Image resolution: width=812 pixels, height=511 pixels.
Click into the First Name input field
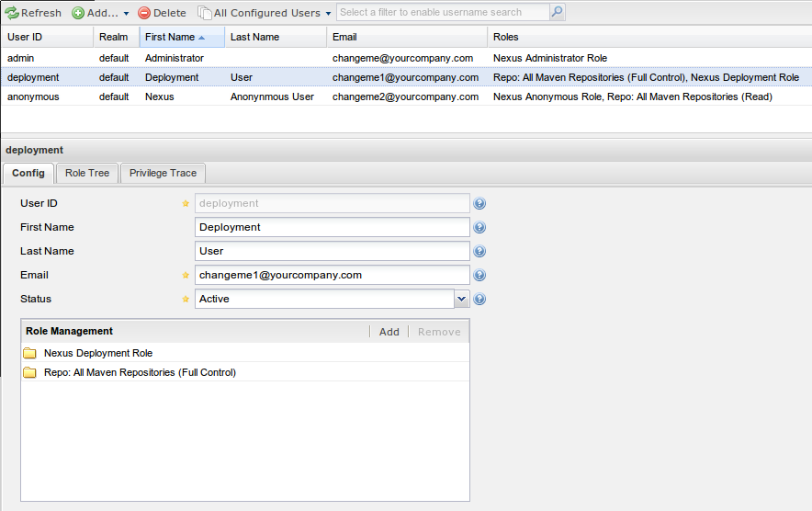[332, 227]
